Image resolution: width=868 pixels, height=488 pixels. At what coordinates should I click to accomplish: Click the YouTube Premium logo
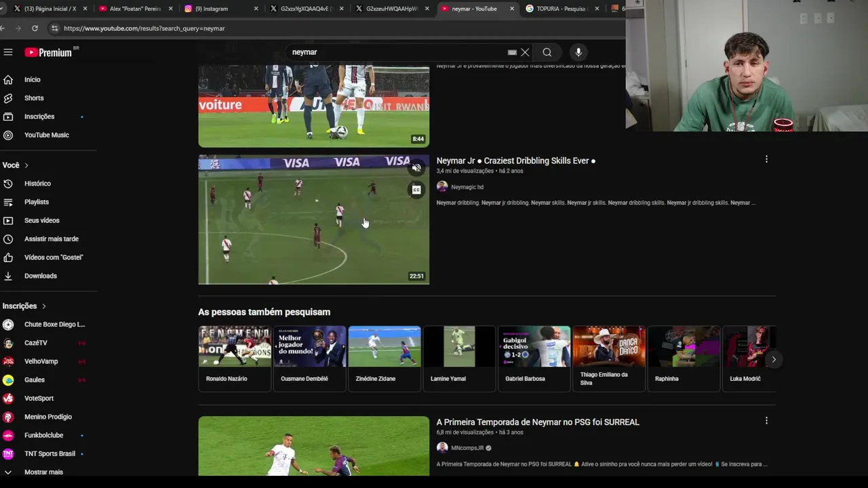(x=48, y=52)
